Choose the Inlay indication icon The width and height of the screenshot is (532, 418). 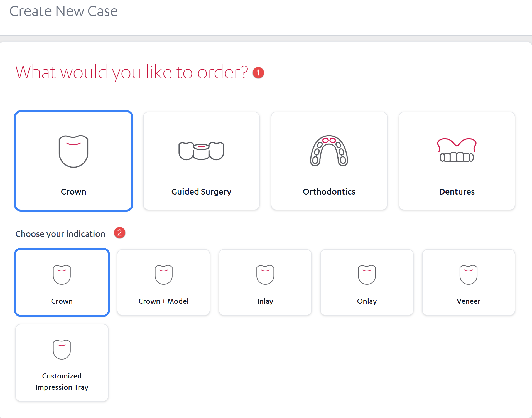click(x=265, y=275)
